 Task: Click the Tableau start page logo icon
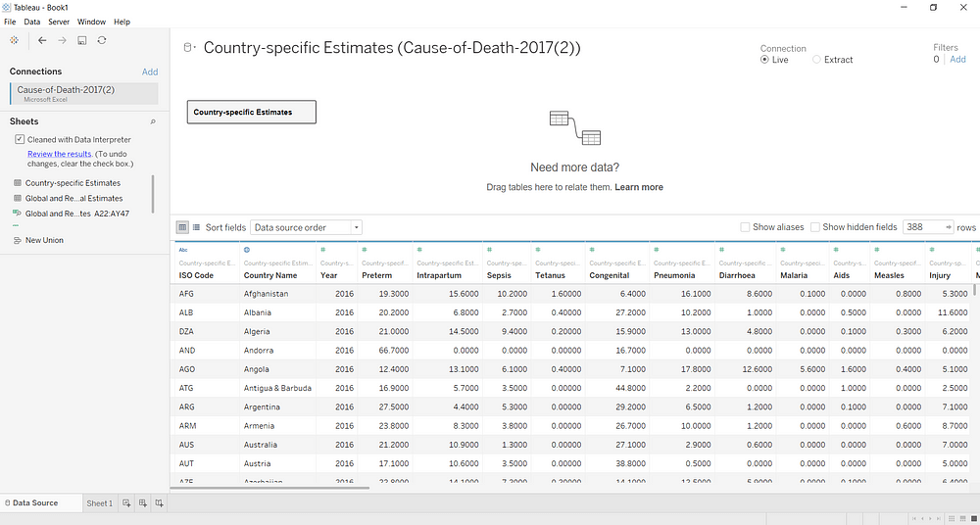(14, 40)
